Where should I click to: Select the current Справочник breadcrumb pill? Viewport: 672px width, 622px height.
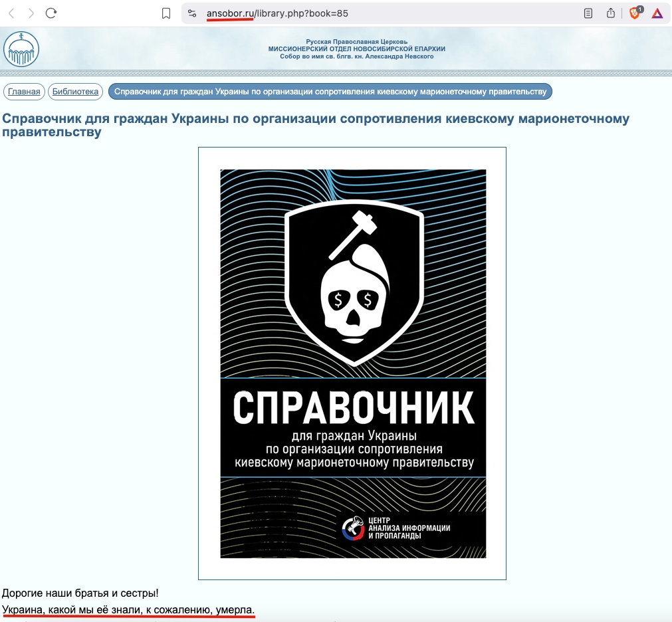pyautogui.click(x=330, y=91)
